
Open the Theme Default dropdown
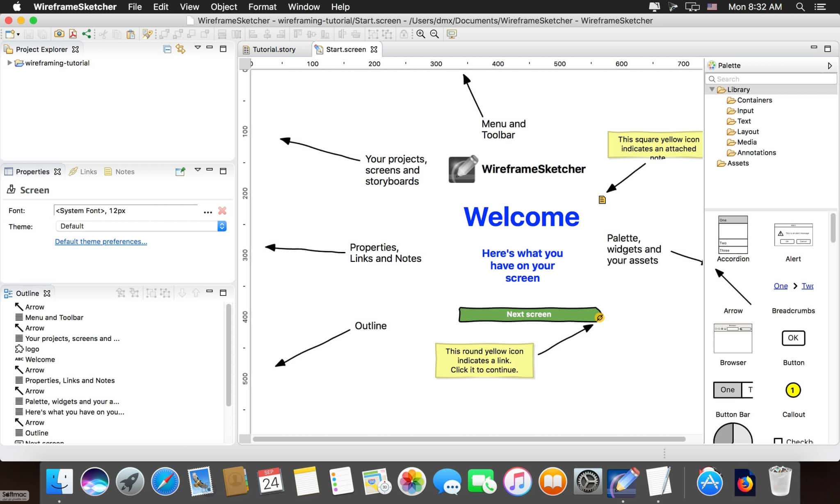141,226
